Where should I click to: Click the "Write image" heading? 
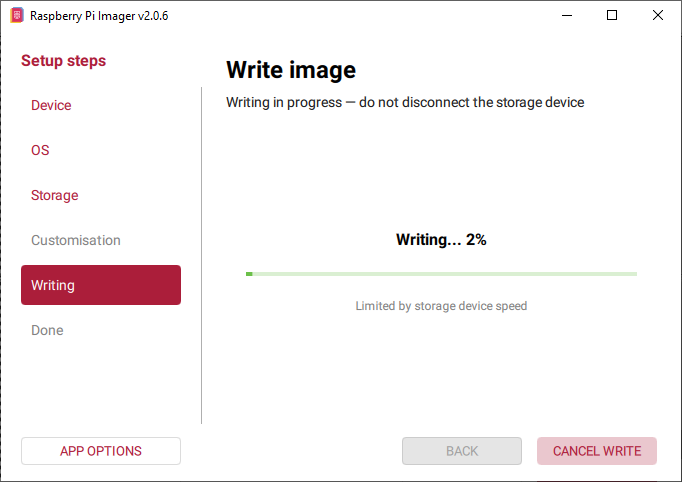(x=291, y=70)
